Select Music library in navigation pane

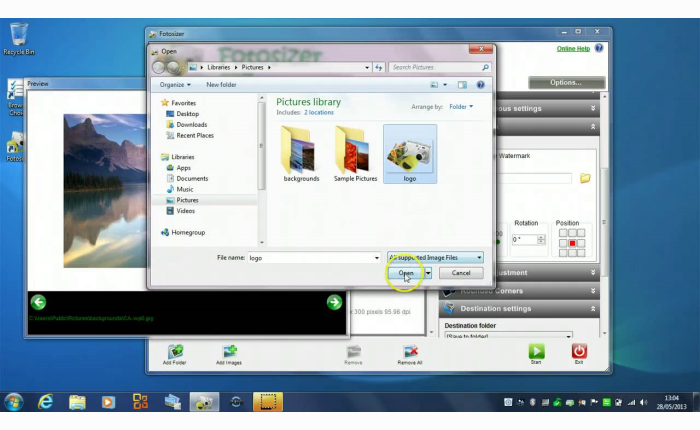(x=184, y=189)
